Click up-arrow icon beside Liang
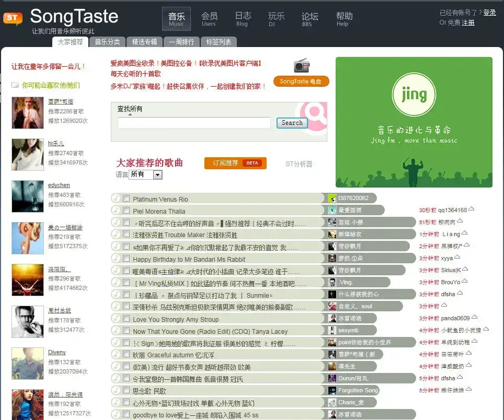Viewport: 504px width, 420px height. [x=464, y=233]
